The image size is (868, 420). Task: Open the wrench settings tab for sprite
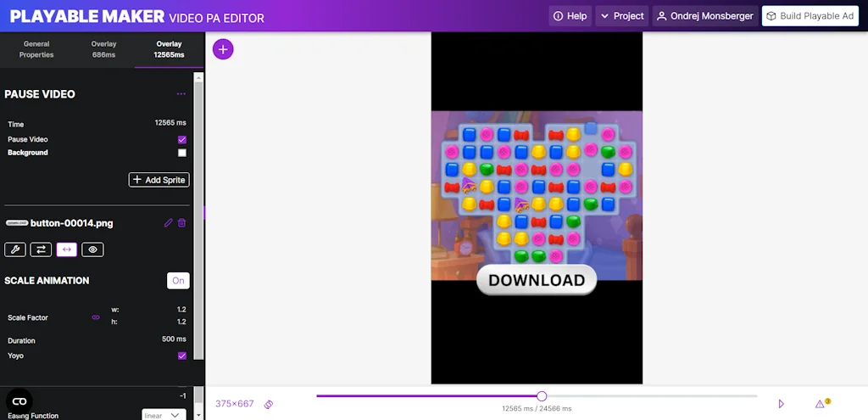(15, 249)
